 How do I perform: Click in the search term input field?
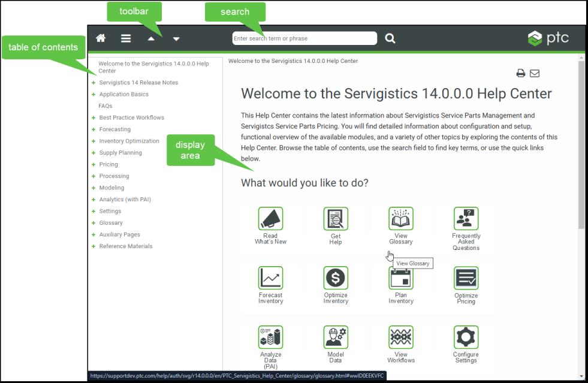(304, 38)
